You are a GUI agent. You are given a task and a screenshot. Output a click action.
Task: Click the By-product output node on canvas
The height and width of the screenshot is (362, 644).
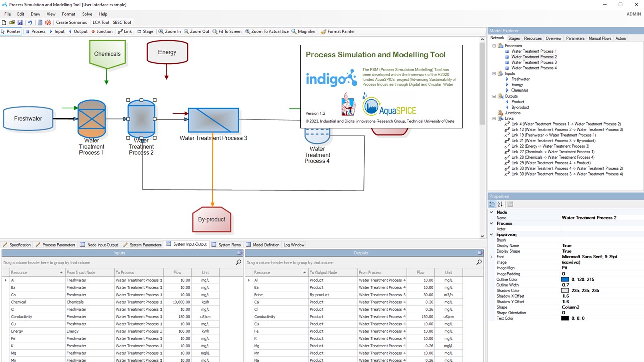point(212,219)
